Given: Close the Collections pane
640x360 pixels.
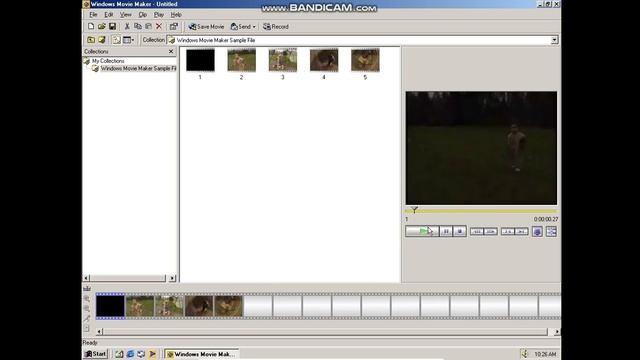Looking at the screenshot, I should [x=171, y=51].
